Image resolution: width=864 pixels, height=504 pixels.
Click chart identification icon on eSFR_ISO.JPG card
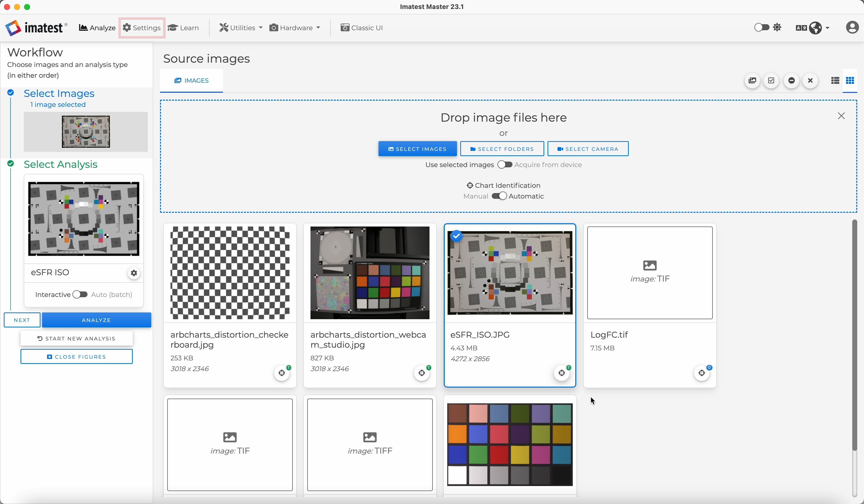coord(561,373)
